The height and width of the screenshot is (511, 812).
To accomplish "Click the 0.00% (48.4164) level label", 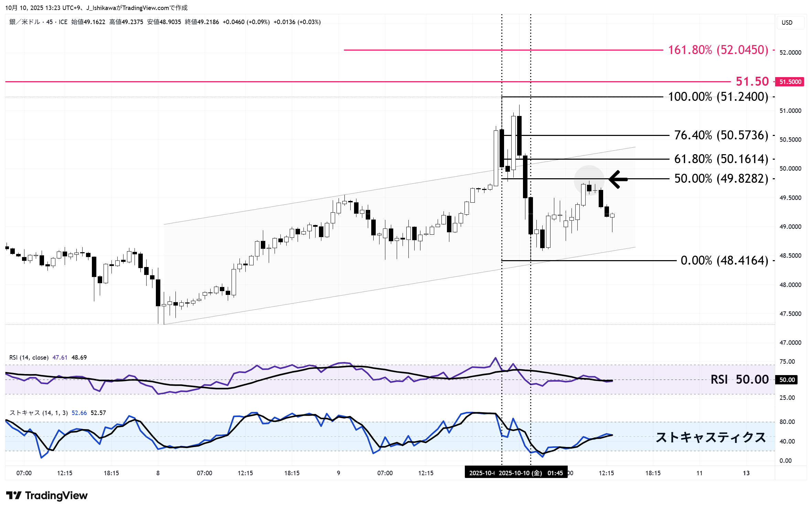I will [x=724, y=260].
